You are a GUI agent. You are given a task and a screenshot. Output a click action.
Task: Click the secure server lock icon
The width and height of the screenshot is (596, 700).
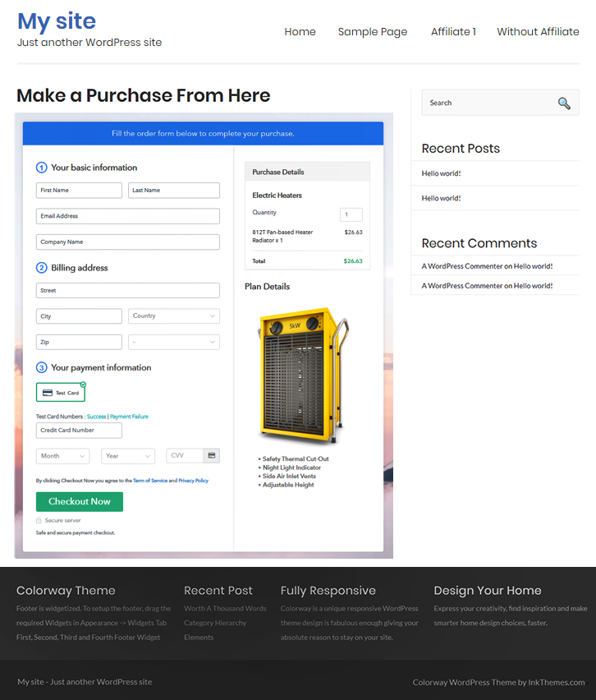tap(39, 520)
